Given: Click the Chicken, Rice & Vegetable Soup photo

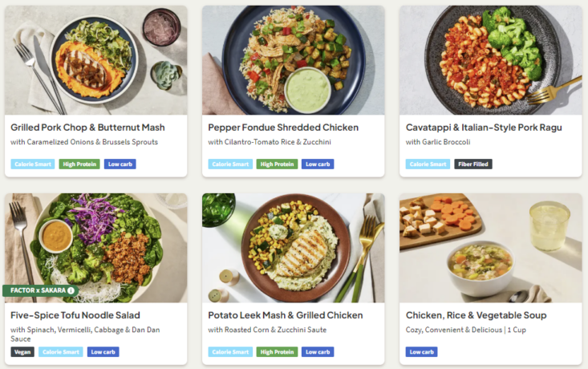Looking at the screenshot, I should (x=490, y=248).
